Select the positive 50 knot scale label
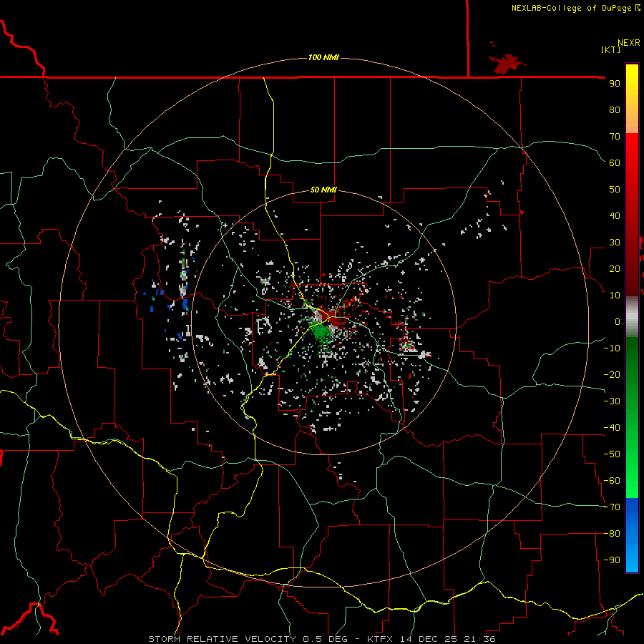644x644 pixels. pos(615,190)
